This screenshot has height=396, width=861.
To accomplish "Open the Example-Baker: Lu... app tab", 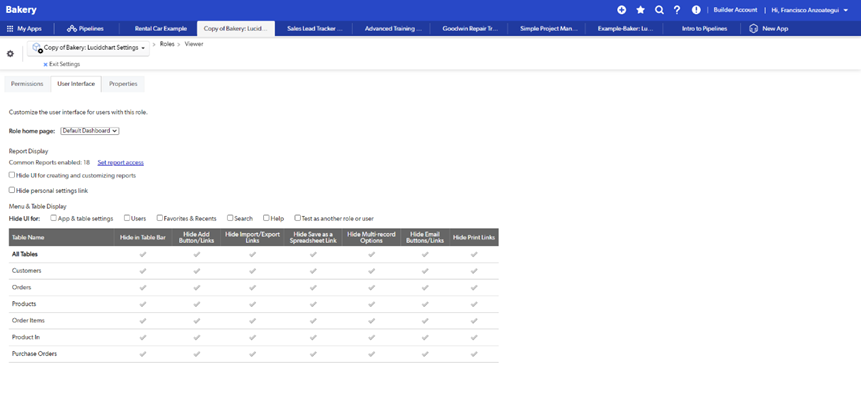I will [625, 29].
